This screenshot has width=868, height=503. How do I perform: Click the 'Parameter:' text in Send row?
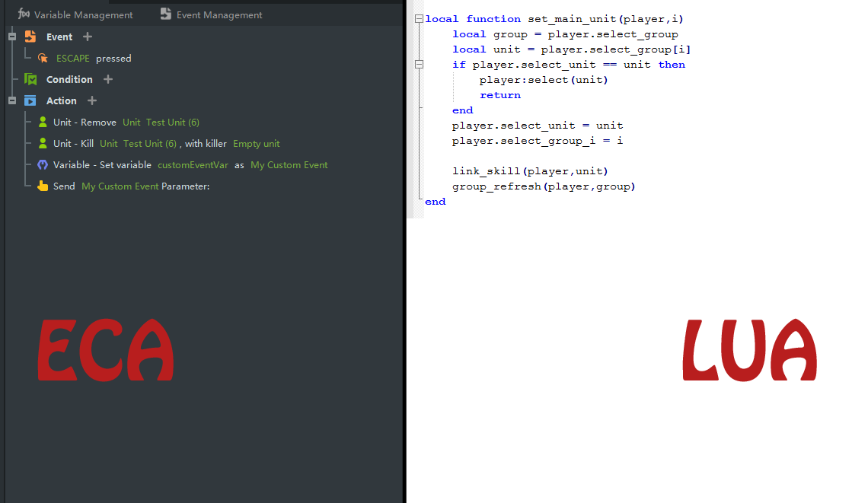[x=186, y=186]
